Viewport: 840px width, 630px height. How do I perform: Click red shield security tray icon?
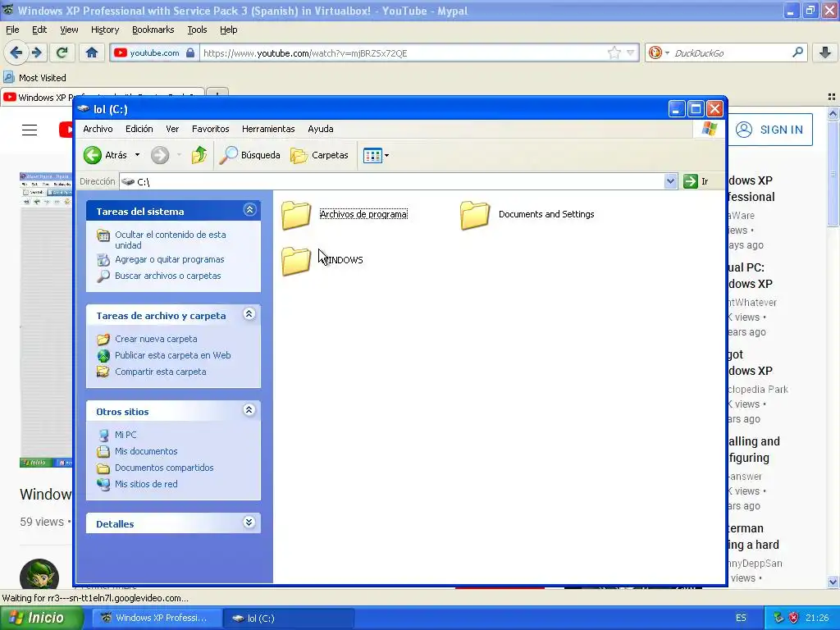(793, 618)
